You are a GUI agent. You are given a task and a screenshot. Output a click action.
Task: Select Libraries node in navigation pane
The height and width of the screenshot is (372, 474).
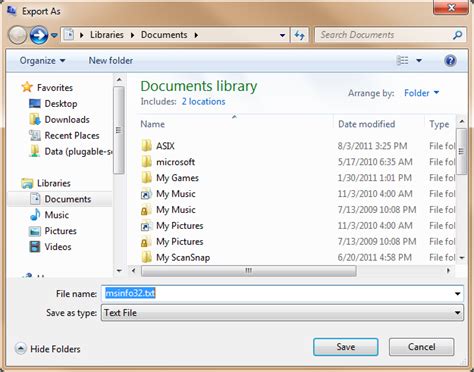[x=46, y=183]
